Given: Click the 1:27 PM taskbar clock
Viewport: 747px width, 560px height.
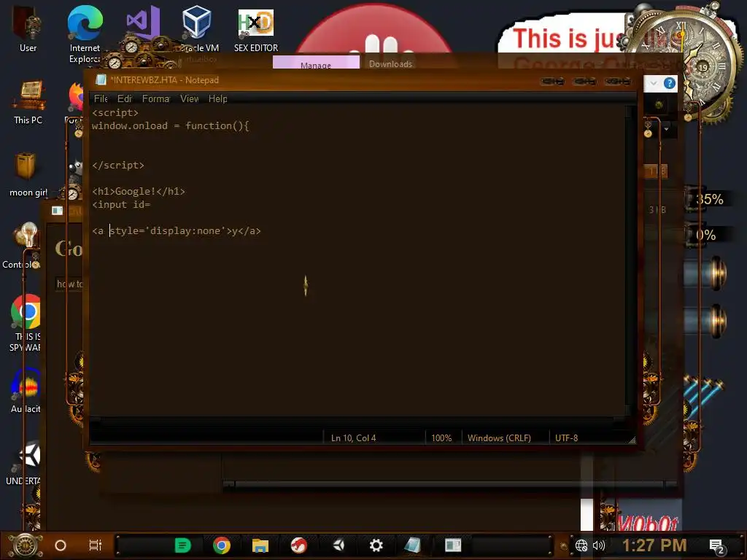Looking at the screenshot, I should 654,545.
